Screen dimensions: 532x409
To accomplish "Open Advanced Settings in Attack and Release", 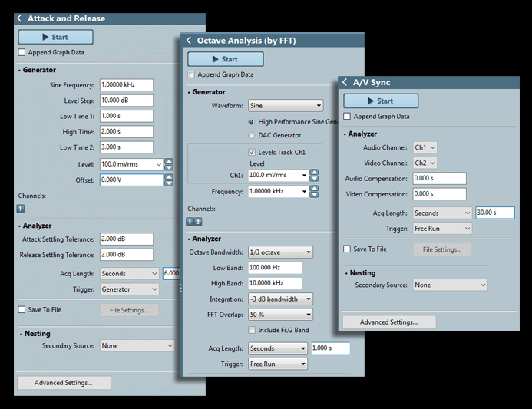I will click(64, 383).
